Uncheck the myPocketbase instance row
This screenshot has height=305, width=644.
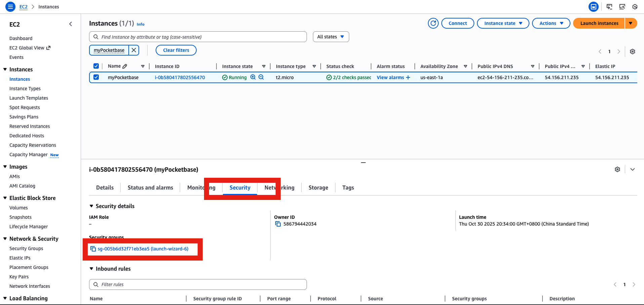(96, 77)
